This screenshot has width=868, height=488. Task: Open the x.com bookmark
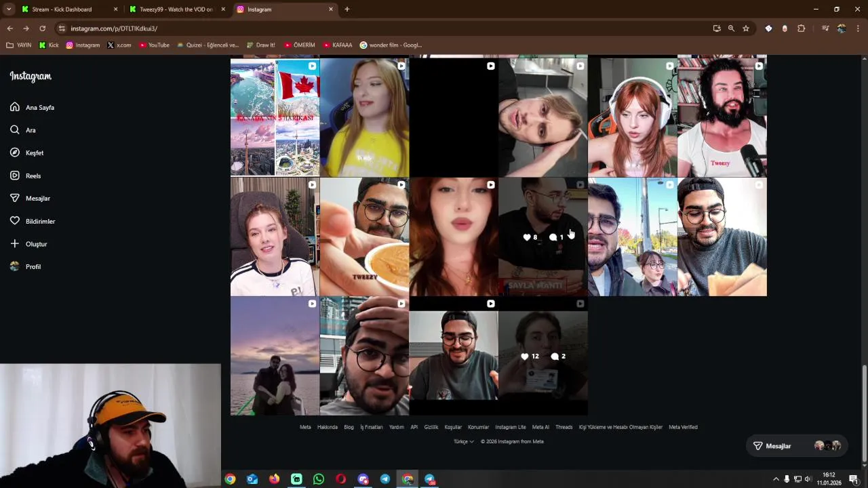point(119,45)
